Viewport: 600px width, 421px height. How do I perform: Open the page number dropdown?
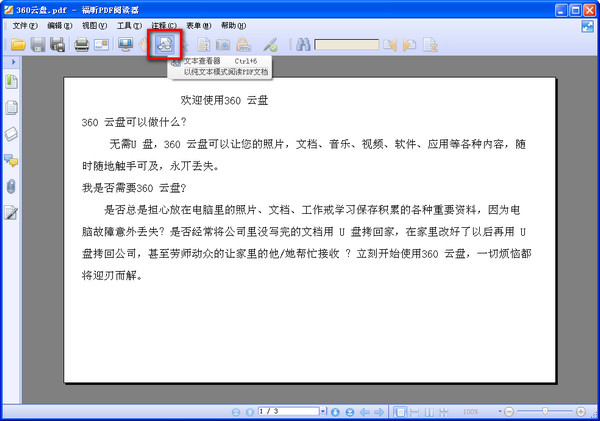pos(323,411)
